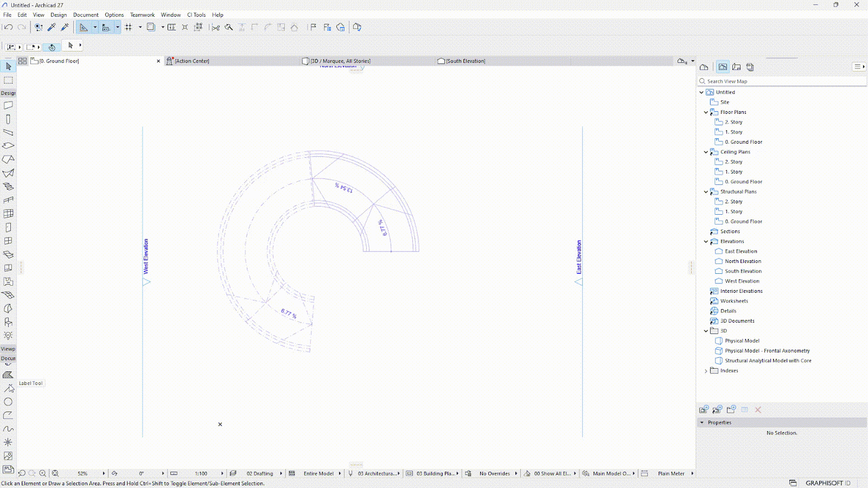Select the Circle/Arc tool in toolbox

pos(8,402)
